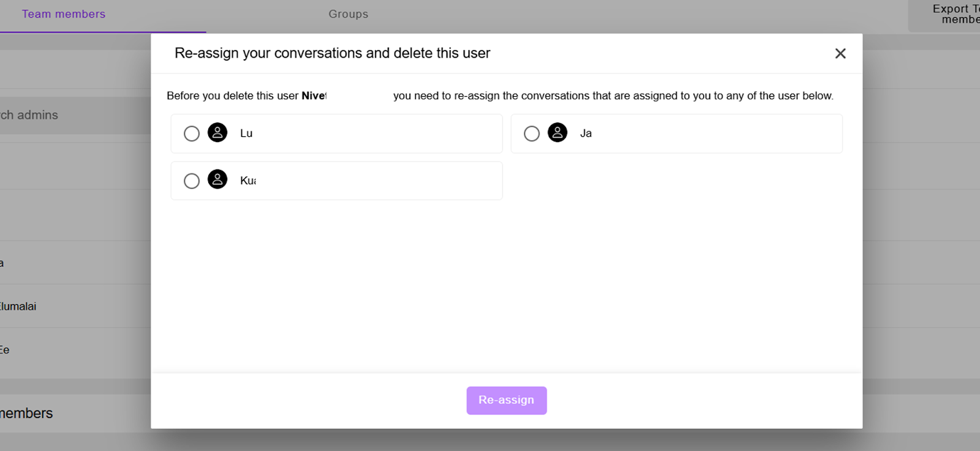This screenshot has width=980, height=451.
Task: Select the radio button for Ja
Action: 532,133
